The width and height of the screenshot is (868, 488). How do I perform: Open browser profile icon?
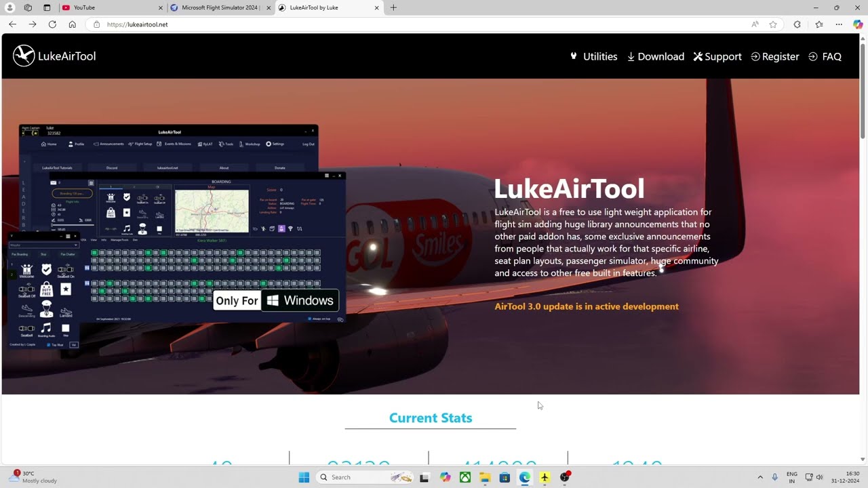click(9, 7)
